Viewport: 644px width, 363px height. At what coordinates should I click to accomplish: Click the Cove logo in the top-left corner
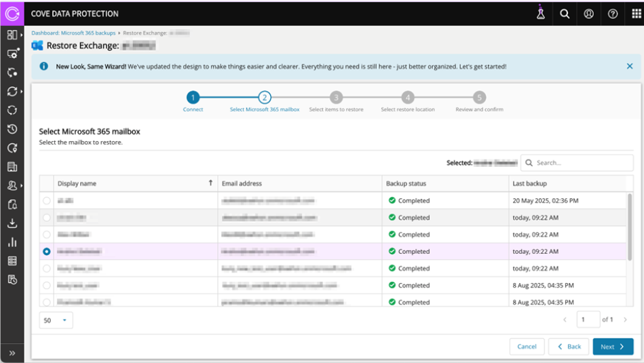point(12,14)
